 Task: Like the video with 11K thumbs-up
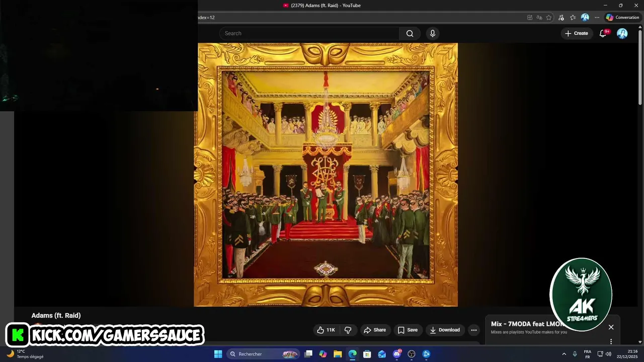[x=326, y=330]
